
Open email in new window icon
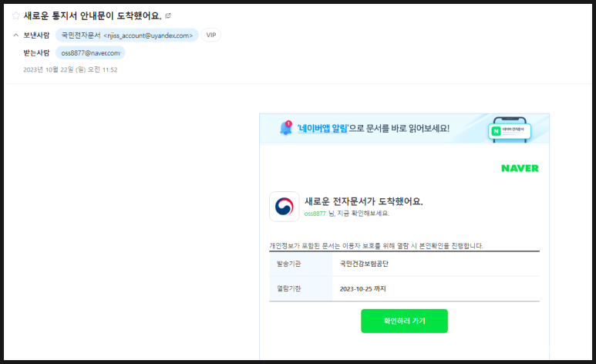168,15
